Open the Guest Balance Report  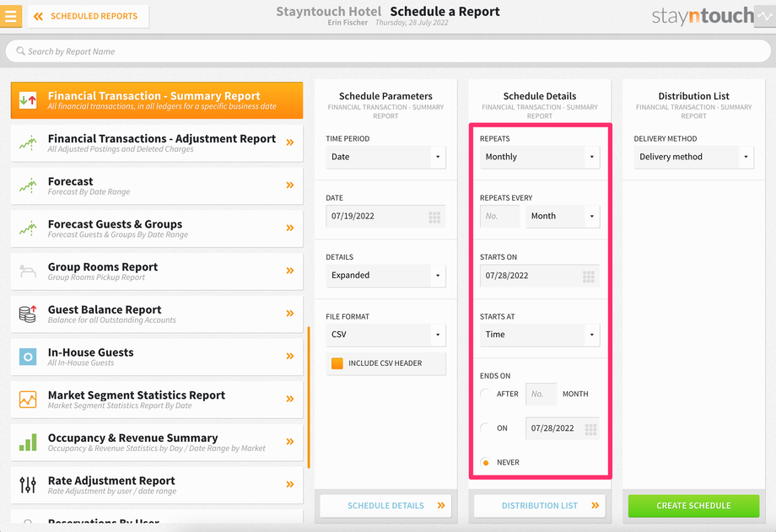(157, 314)
